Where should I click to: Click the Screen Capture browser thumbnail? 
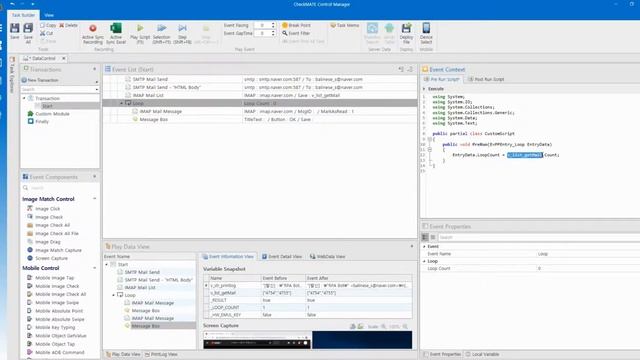[256, 340]
